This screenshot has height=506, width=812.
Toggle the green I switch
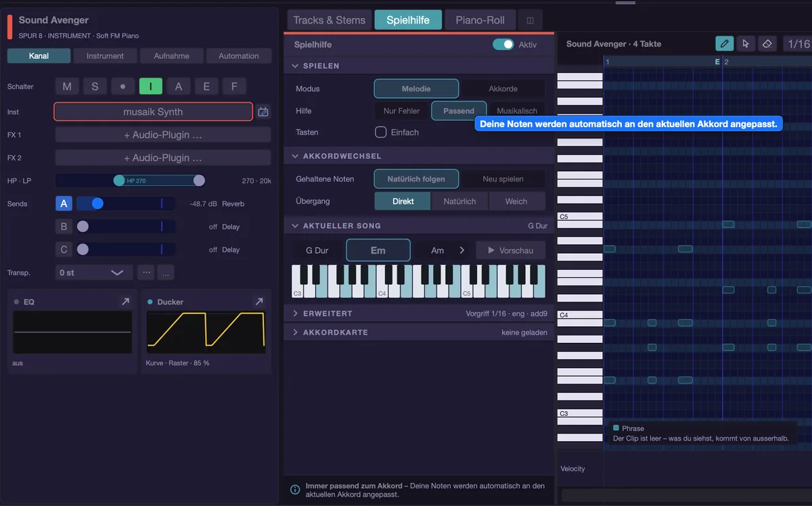(150, 87)
